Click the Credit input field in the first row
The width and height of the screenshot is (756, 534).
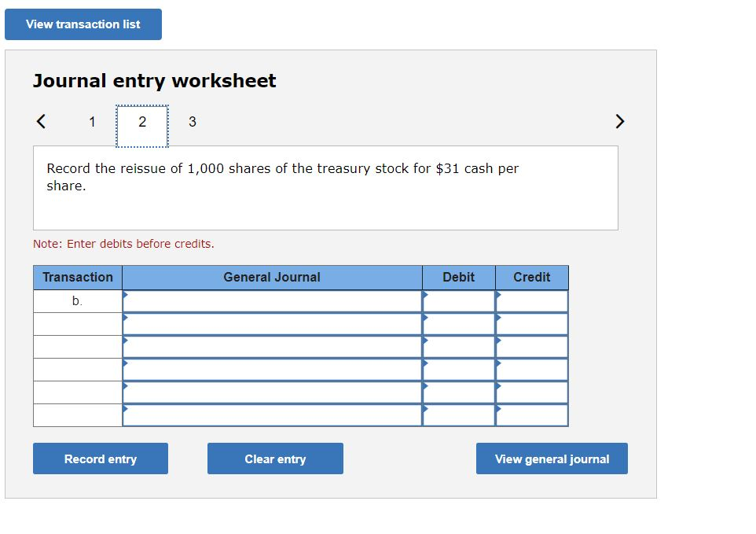coord(533,300)
